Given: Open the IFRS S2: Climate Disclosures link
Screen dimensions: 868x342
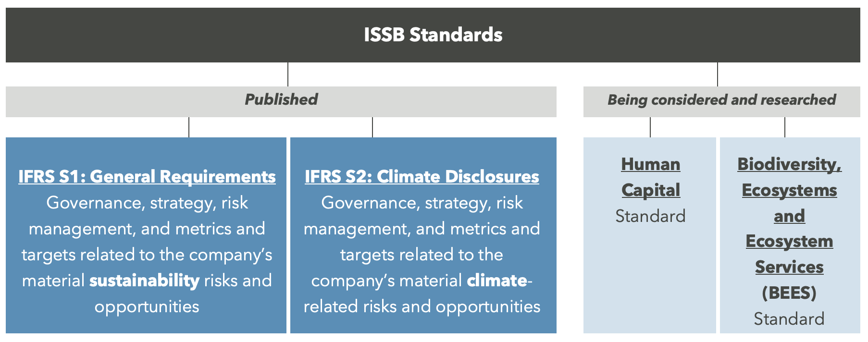Looking at the screenshot, I should coord(422,176).
